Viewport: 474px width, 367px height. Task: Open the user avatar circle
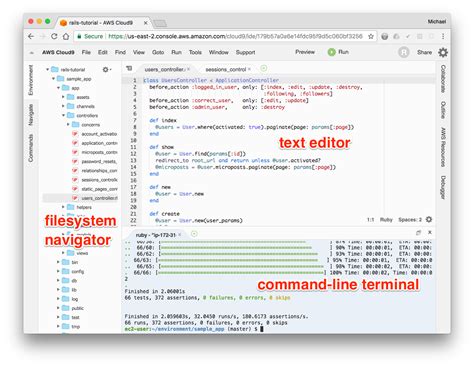[404, 52]
